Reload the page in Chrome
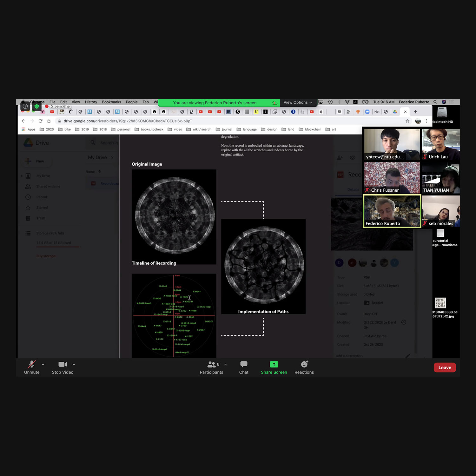 click(40, 121)
